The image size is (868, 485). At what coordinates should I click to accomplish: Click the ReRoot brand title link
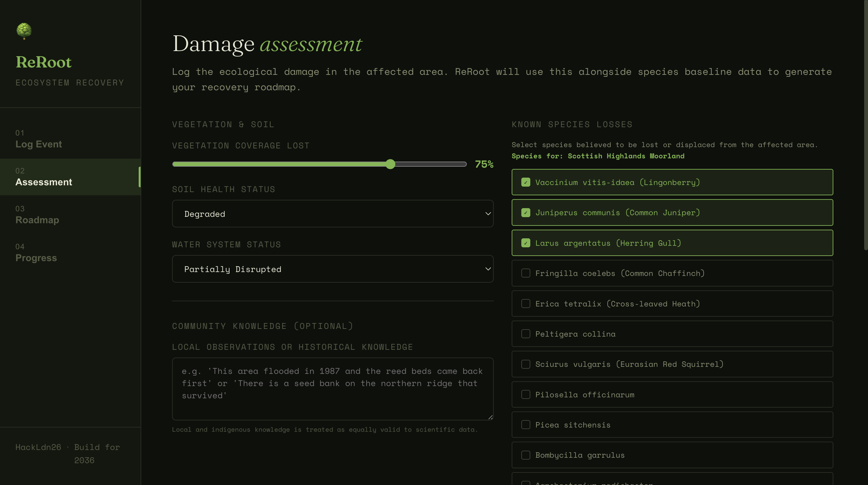(x=43, y=62)
